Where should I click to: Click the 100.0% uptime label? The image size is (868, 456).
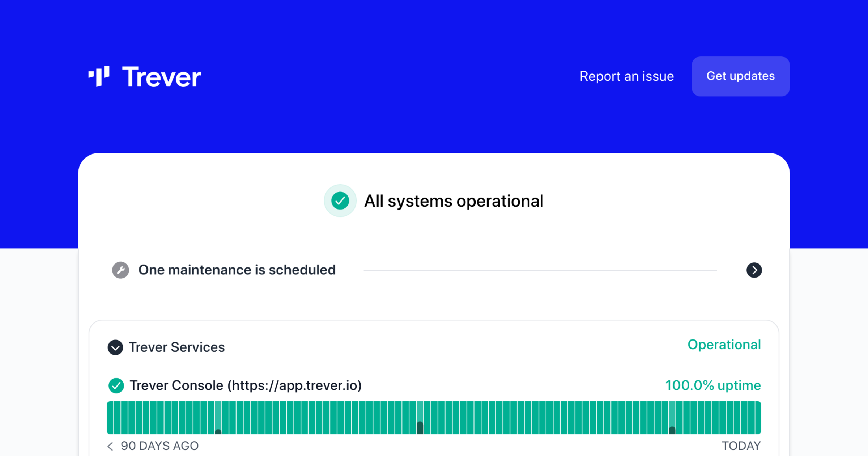pos(713,385)
